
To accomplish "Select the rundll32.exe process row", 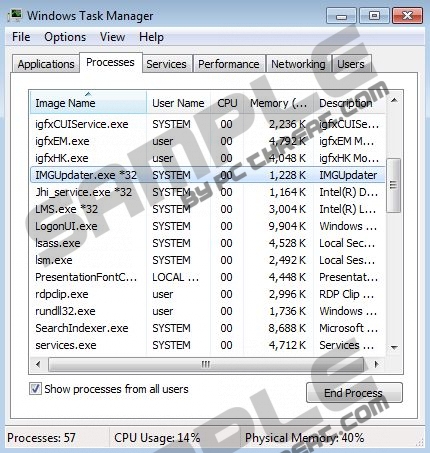I will pyautogui.click(x=207, y=311).
